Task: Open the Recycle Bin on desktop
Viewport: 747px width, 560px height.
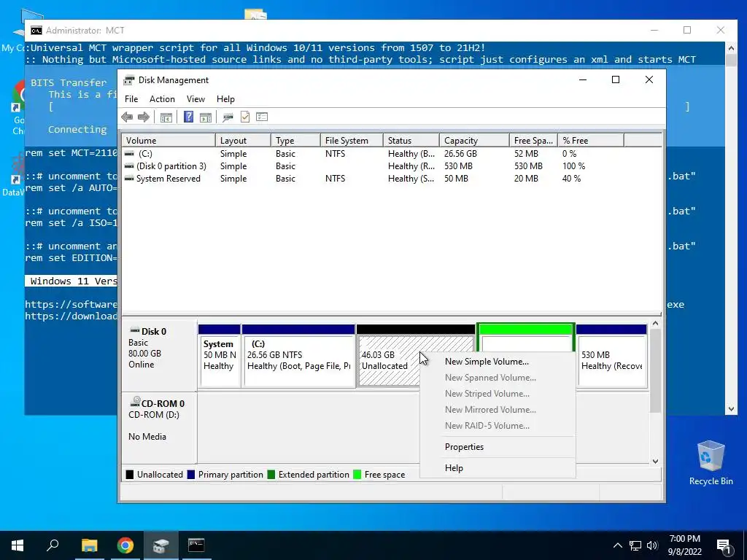Action: (x=711, y=463)
